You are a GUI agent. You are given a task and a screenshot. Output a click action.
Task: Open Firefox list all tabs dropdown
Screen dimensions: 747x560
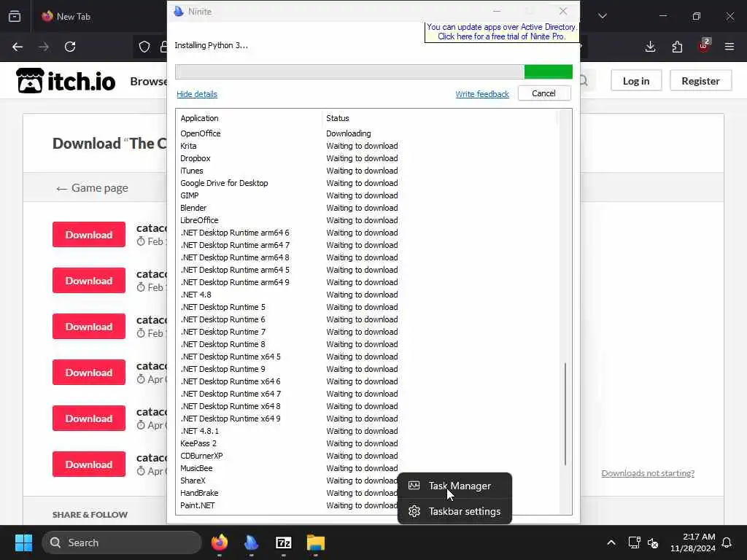(x=603, y=16)
